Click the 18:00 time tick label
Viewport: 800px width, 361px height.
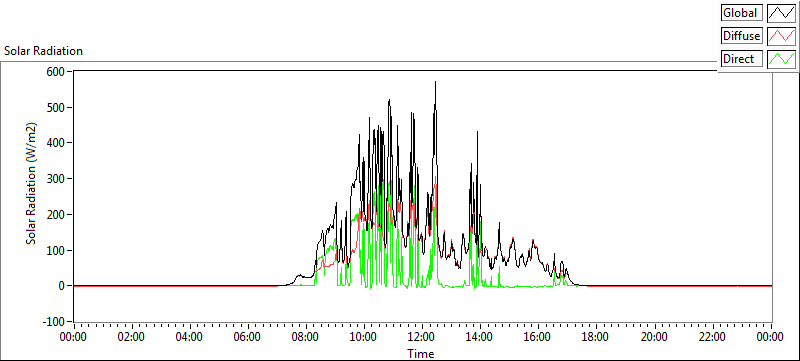click(596, 337)
